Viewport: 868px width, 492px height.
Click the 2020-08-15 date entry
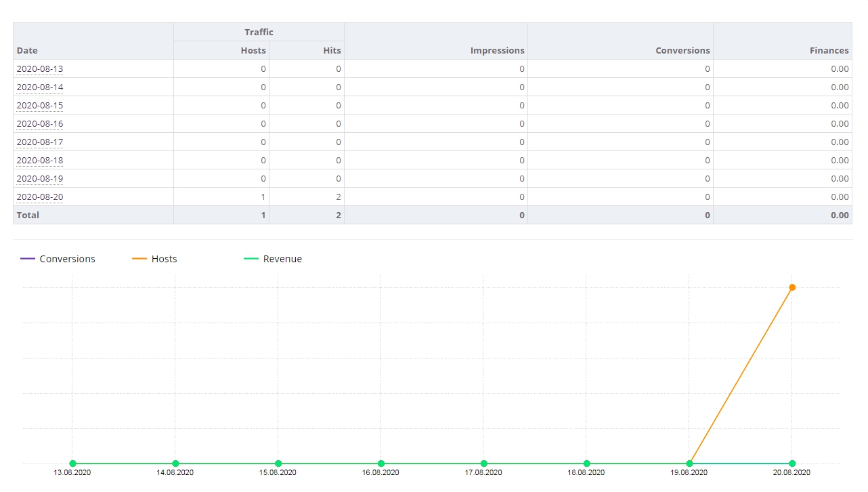(x=40, y=106)
